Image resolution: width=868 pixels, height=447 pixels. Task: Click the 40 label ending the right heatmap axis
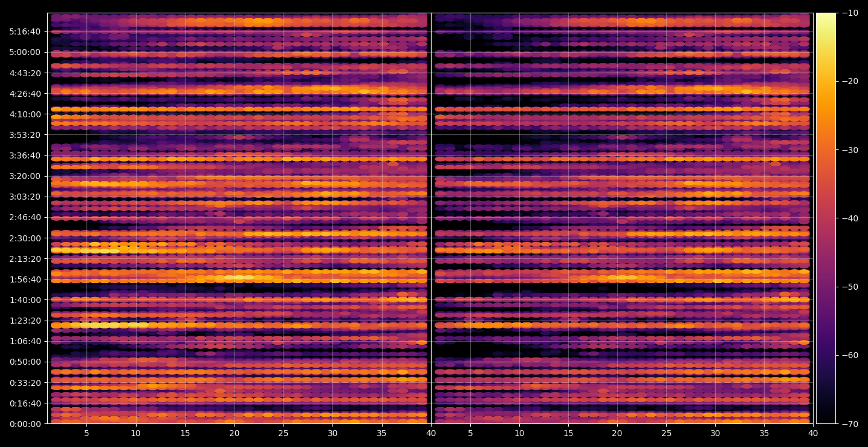(814, 434)
